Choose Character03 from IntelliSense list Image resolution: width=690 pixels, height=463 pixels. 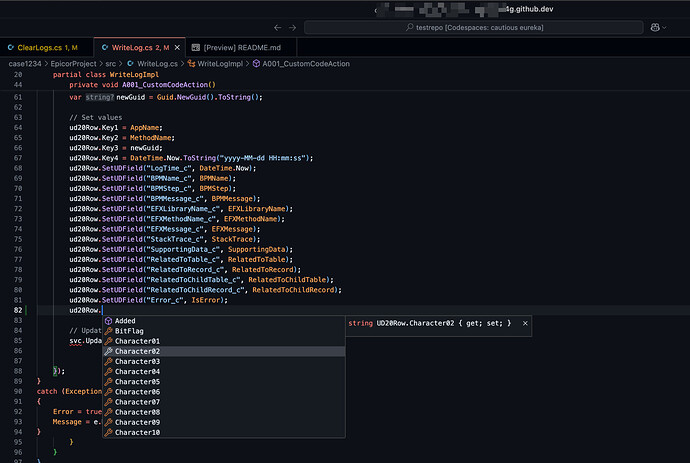224,361
